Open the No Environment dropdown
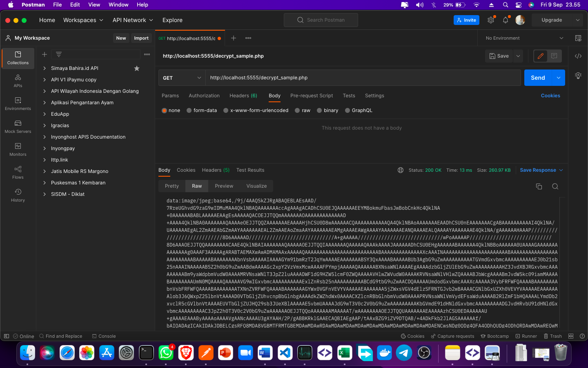Image resolution: width=588 pixels, height=368 pixels. click(524, 38)
